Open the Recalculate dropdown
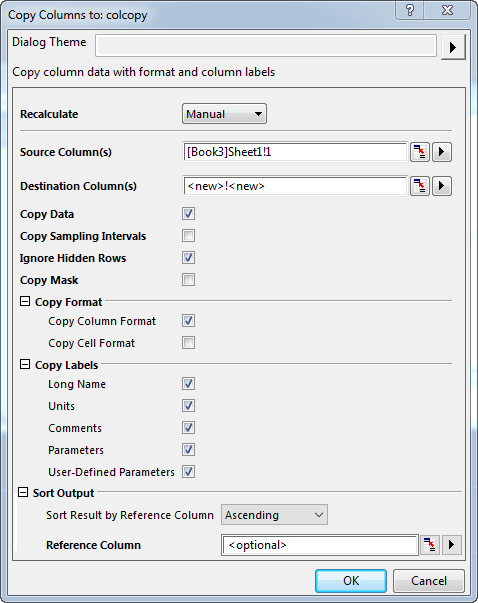The width and height of the screenshot is (478, 603). click(224, 114)
